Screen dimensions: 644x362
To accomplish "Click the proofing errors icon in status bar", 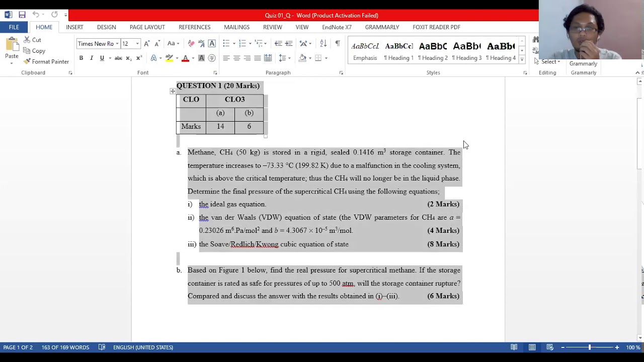I will [102, 347].
